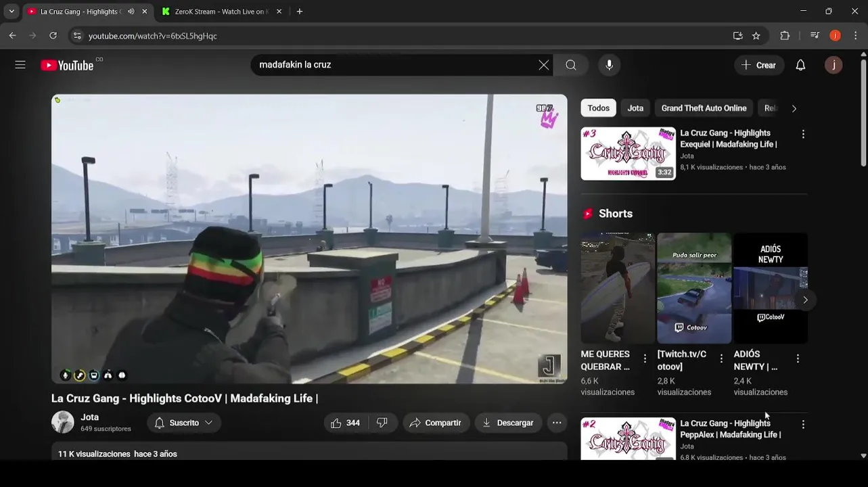Go to YouTube home via logo
The height and width of the screenshot is (487, 868).
click(x=67, y=65)
